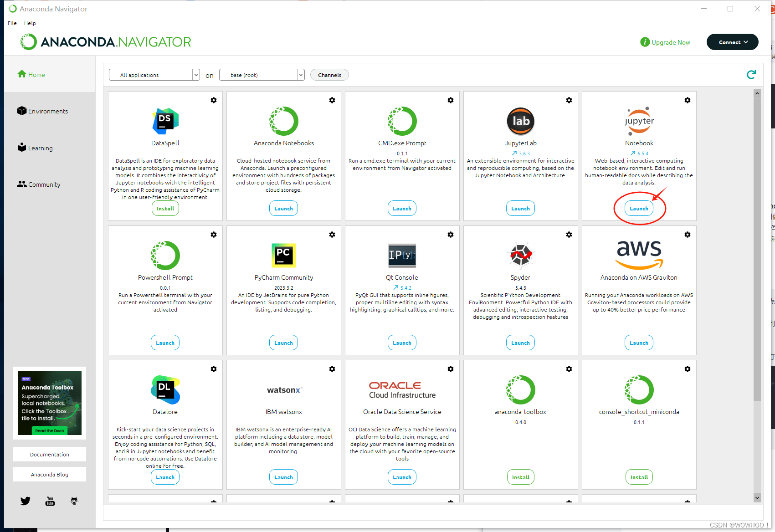This screenshot has width=775, height=532.
Task: Open the Twitter link icon
Action: pyautogui.click(x=26, y=501)
